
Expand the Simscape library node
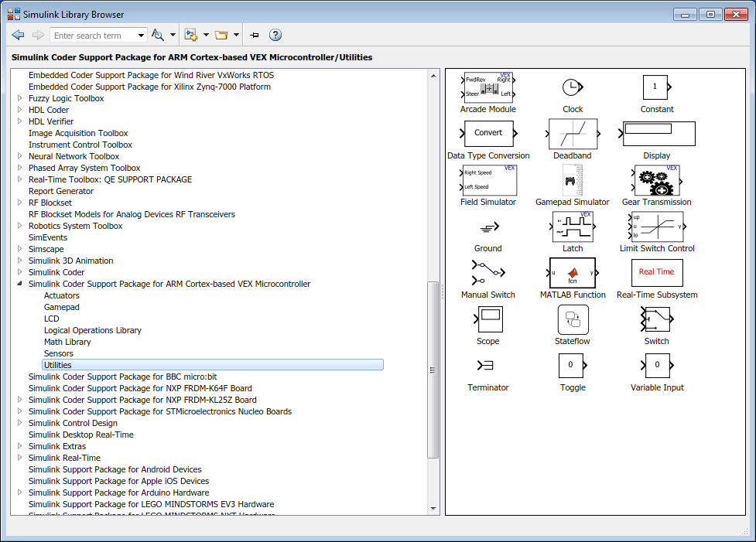point(20,249)
